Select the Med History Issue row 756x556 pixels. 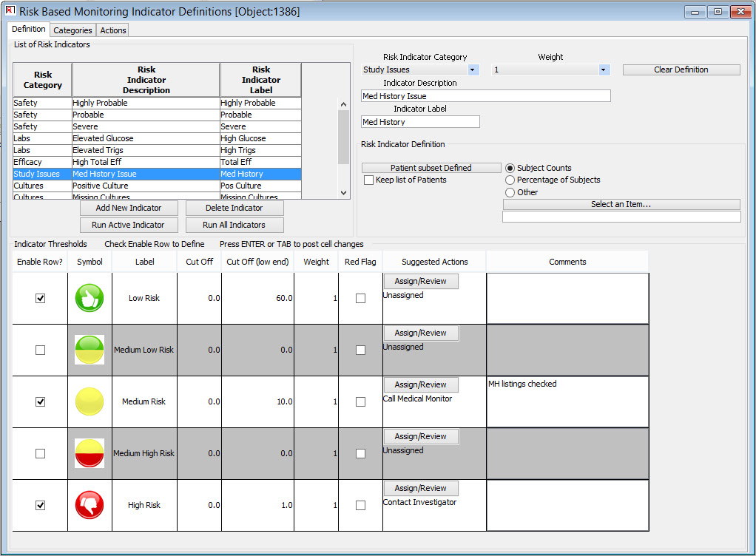157,174
